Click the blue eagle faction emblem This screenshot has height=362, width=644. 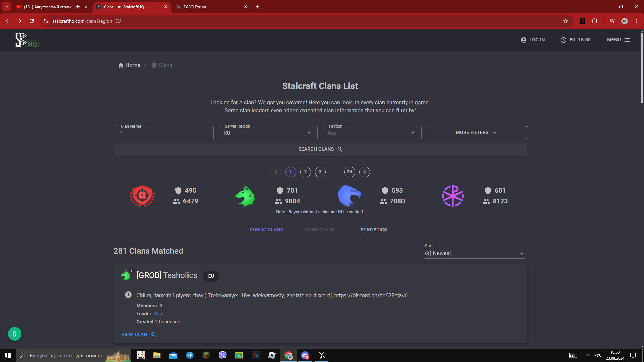click(x=349, y=196)
